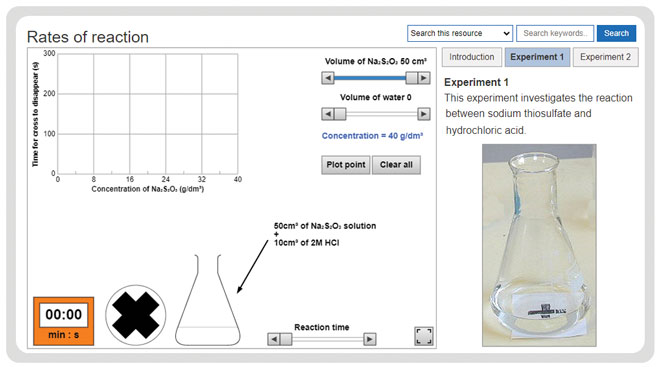
Task: Click the water volume slider handle
Action: coord(340,114)
